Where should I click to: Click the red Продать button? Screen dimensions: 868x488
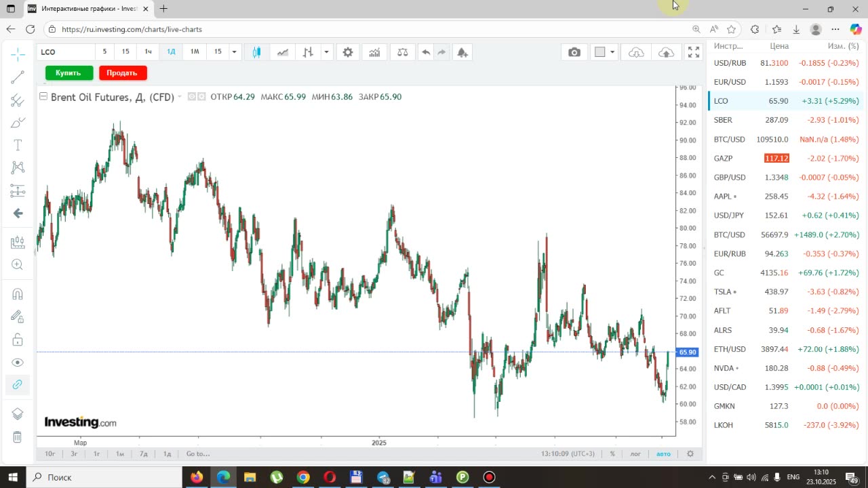tap(123, 73)
